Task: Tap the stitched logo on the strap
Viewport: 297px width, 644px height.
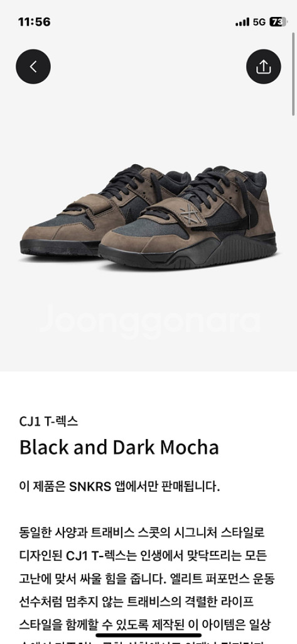Action: 190,213
